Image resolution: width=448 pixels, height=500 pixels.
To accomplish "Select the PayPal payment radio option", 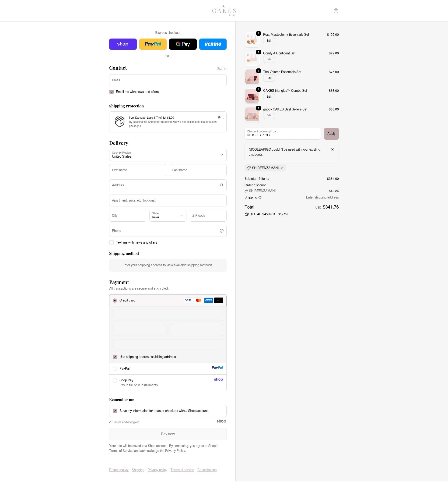I will tap(115, 369).
